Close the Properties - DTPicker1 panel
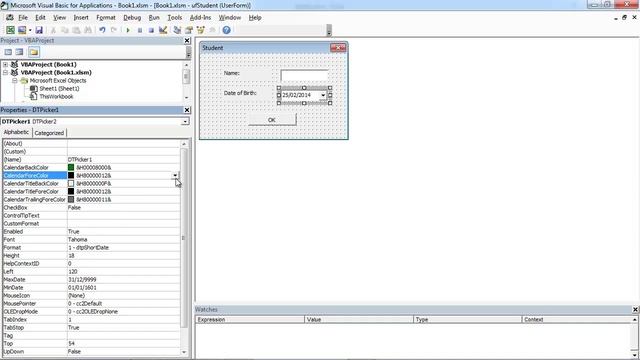The height and width of the screenshot is (360, 640). [187, 110]
